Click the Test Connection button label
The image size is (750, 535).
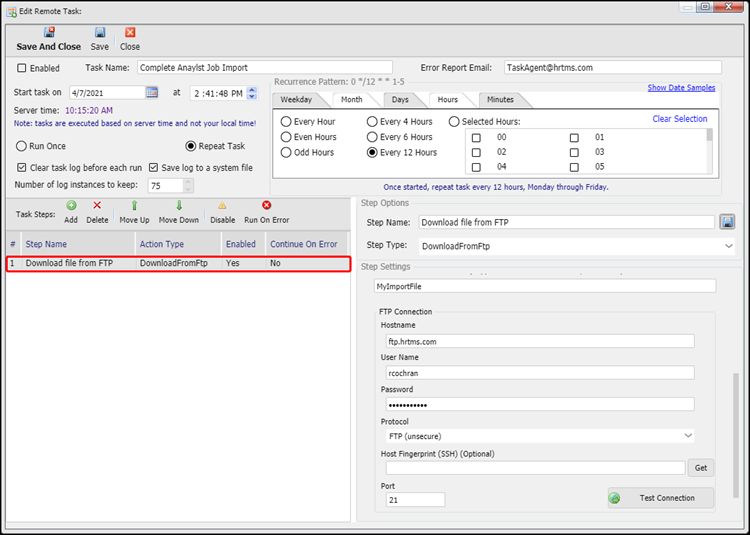[667, 498]
